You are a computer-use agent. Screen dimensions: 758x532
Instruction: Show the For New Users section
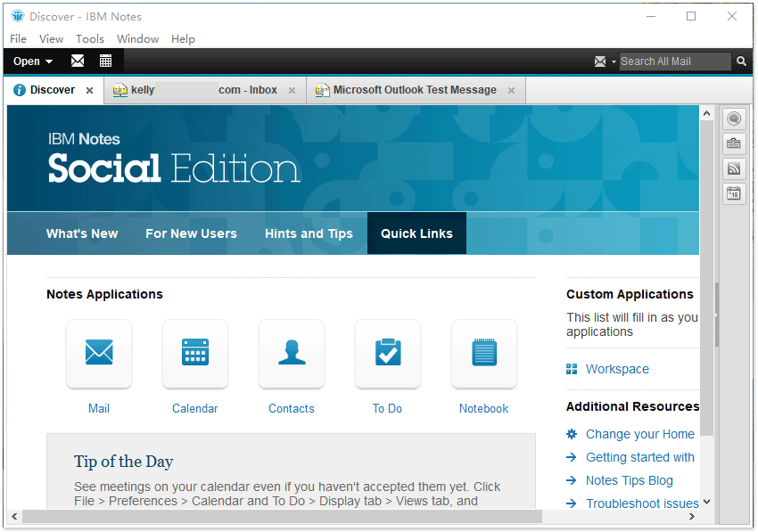point(192,233)
